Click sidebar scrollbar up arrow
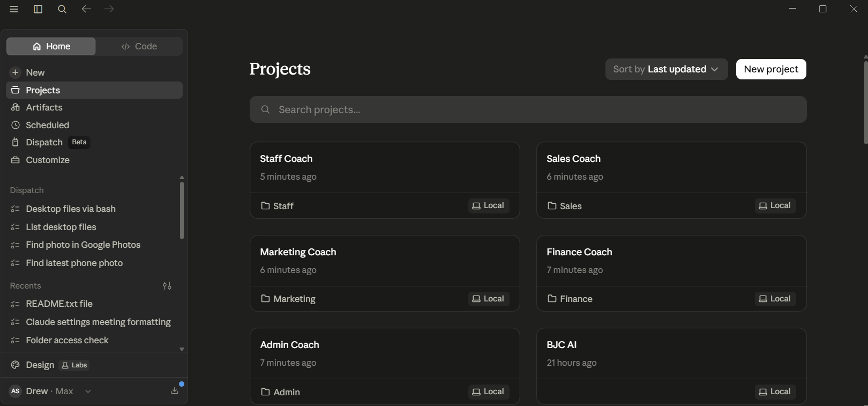 coord(182,177)
